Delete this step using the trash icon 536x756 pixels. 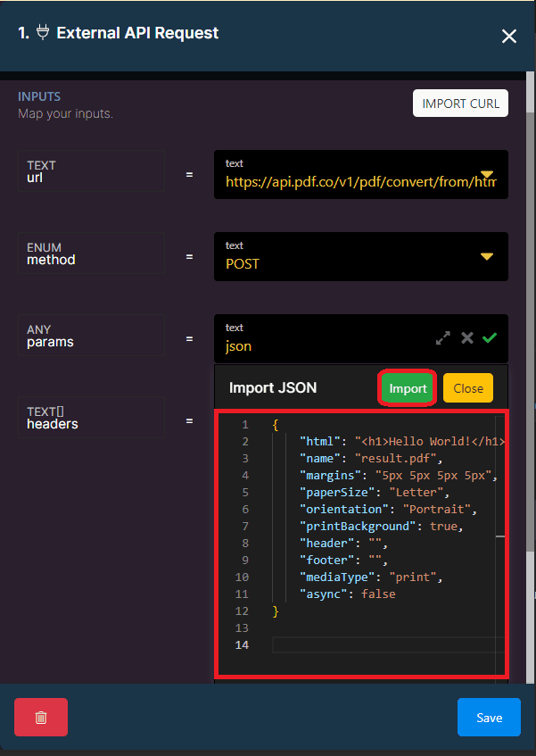tap(40, 716)
